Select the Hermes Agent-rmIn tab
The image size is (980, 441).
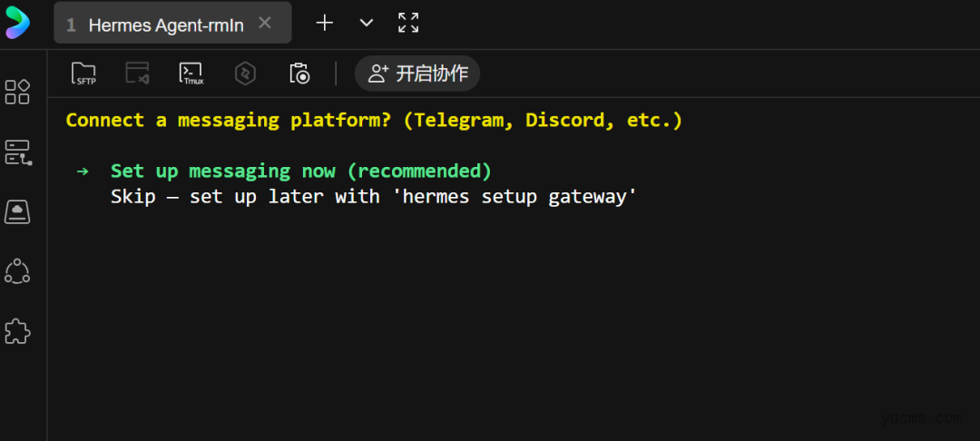click(165, 24)
